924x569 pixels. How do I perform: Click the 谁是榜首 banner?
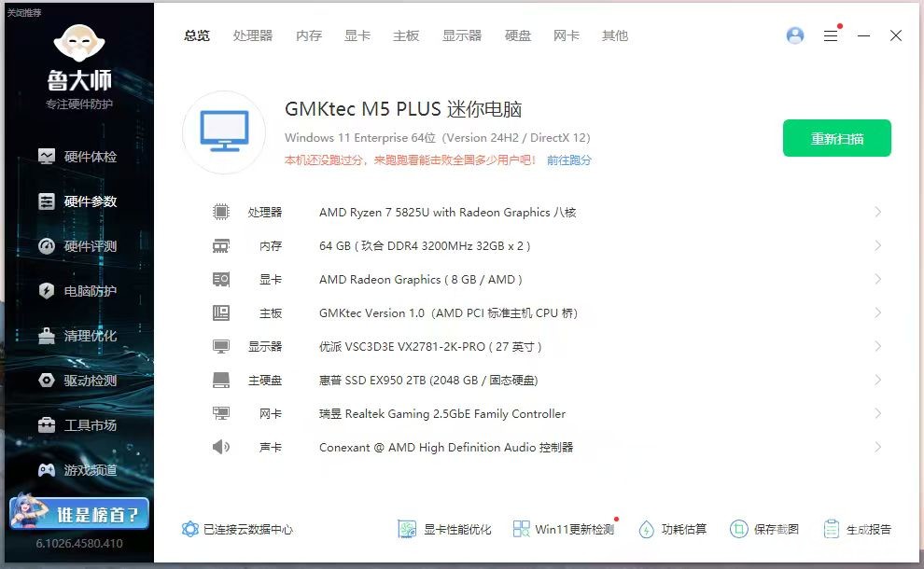tap(79, 512)
